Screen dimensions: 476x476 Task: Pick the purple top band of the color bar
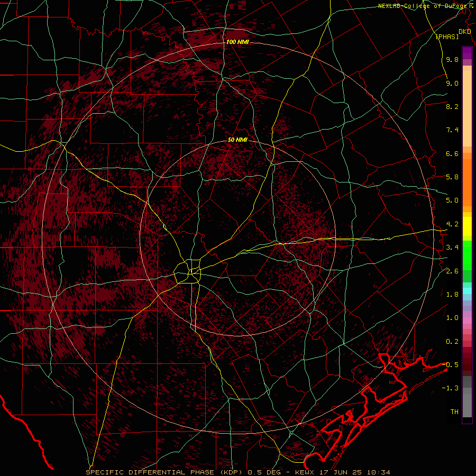467,53
